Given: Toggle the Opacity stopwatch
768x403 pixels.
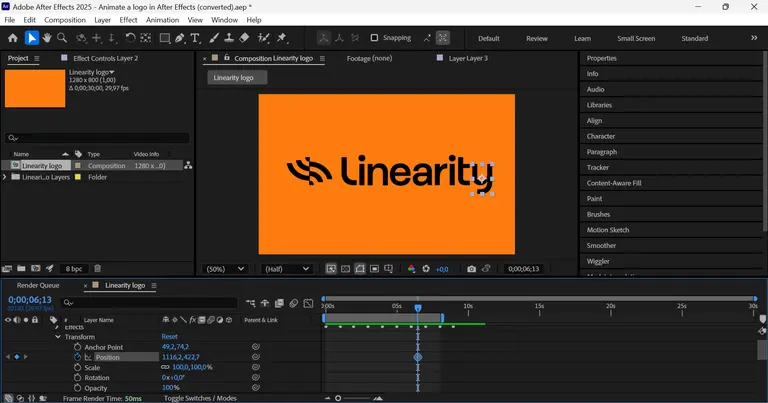Looking at the screenshot, I should pos(77,388).
